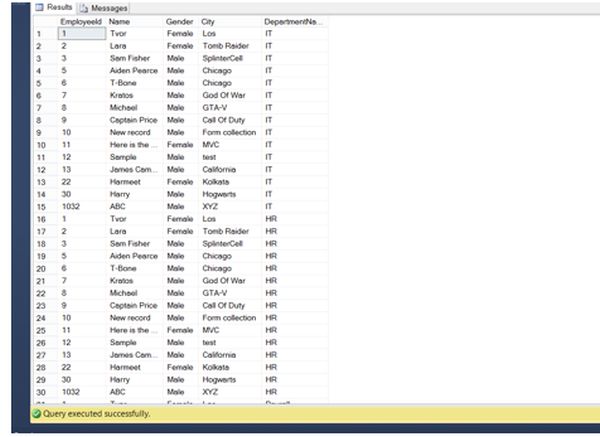
Task: Click the Gender column header
Action: [179, 22]
